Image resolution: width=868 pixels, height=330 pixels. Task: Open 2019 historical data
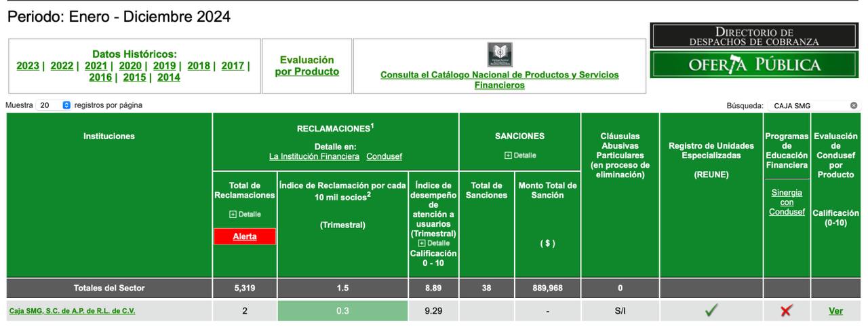pos(164,66)
